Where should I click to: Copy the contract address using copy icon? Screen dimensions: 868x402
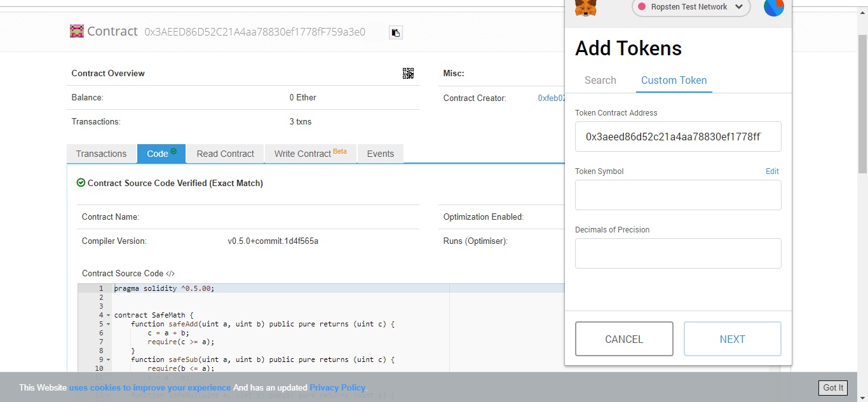tap(395, 32)
